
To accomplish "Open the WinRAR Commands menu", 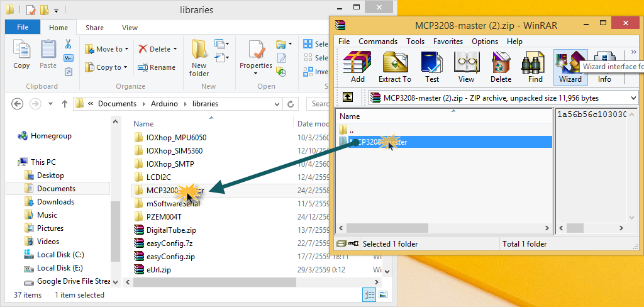I will coord(378,42).
